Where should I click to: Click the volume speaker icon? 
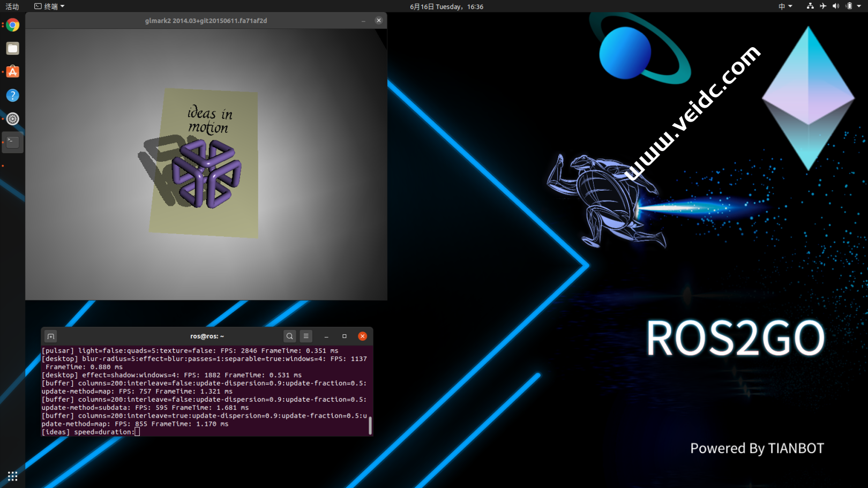click(x=836, y=6)
